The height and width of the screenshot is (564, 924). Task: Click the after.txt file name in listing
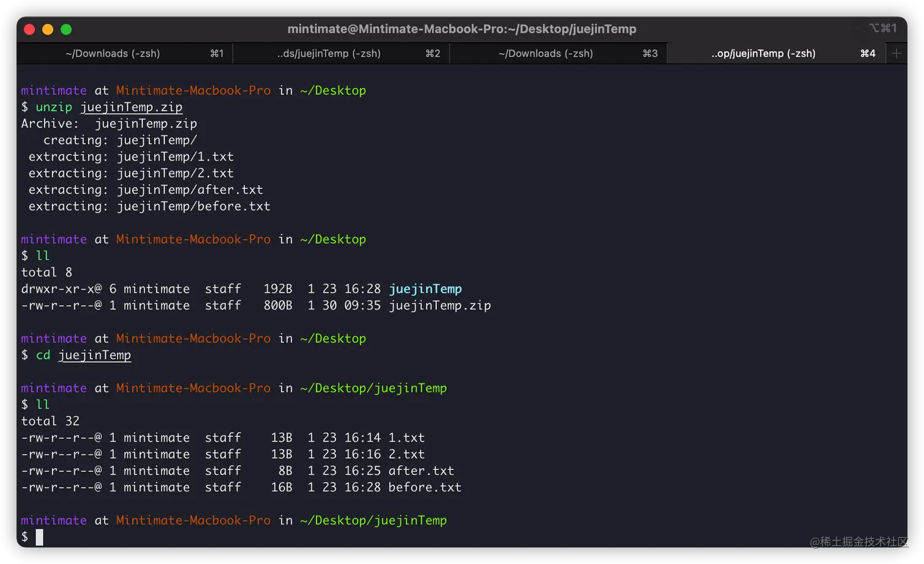421,471
